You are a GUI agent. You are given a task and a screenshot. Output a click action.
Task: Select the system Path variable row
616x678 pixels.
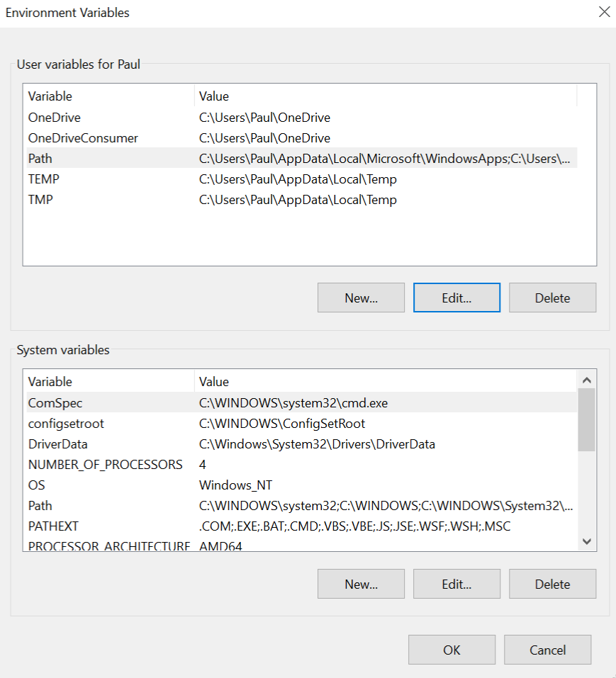click(x=302, y=505)
